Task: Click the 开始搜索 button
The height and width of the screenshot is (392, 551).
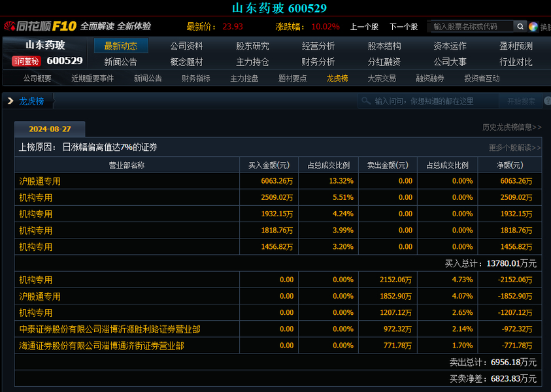Action: click(521, 101)
